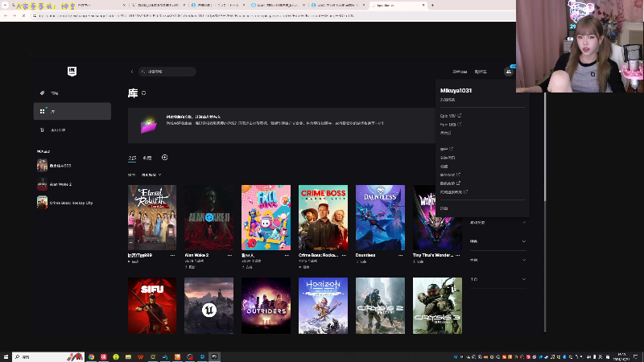Expand the second filter section chevron
The image size is (644, 362).
click(x=524, y=241)
